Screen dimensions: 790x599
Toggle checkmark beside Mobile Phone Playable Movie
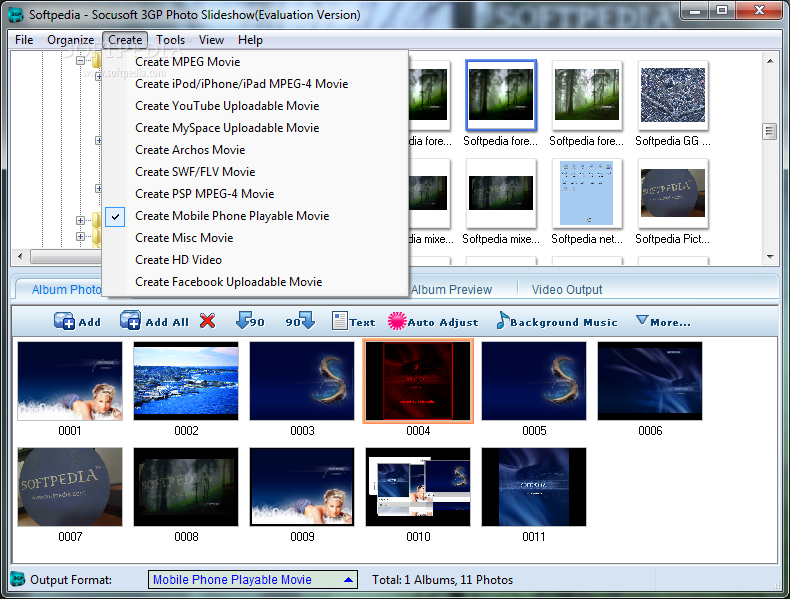(115, 217)
